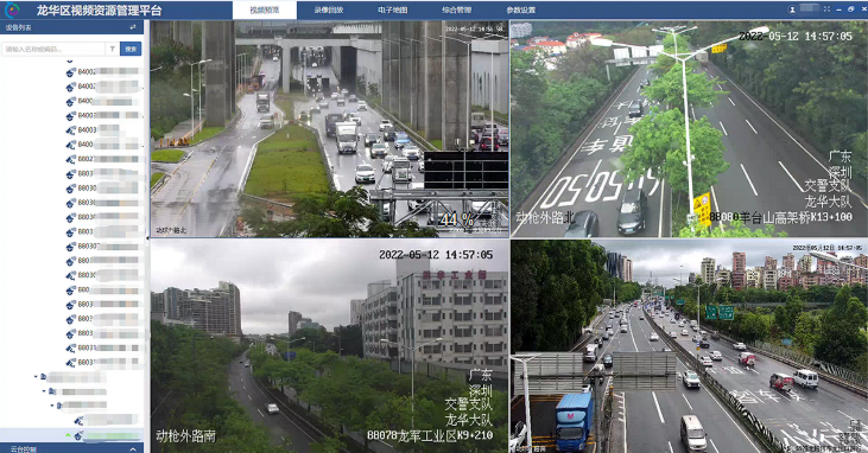
Task: Enter fullscreen with the expand arrows icon
Action: [x=827, y=9]
